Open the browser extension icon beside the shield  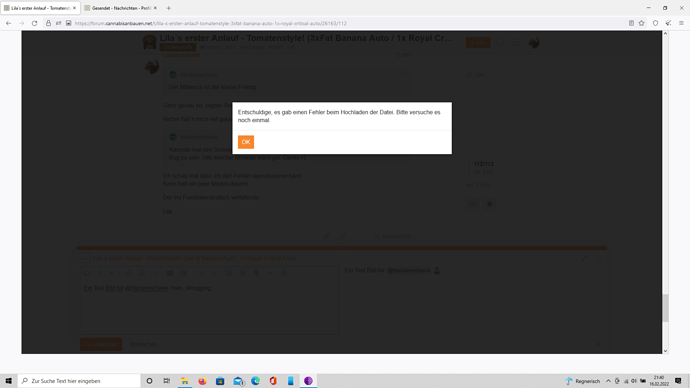click(668, 23)
